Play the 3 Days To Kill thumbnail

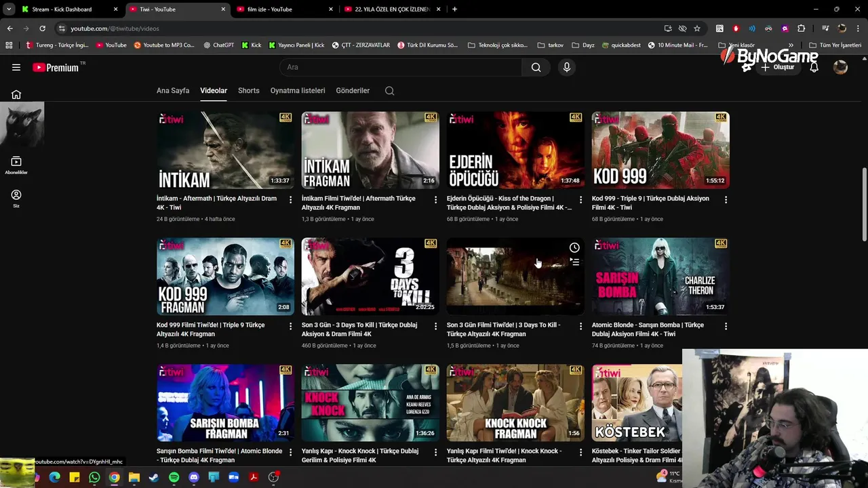point(370,277)
